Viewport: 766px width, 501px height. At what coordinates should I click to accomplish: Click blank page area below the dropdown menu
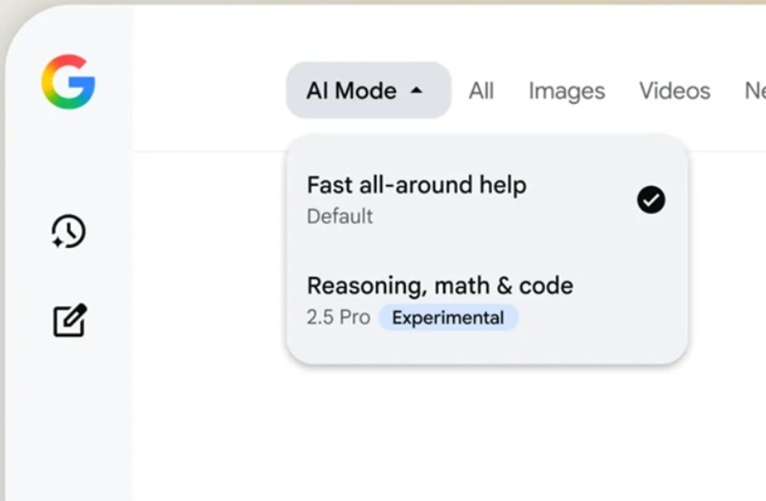pyautogui.click(x=480, y=430)
